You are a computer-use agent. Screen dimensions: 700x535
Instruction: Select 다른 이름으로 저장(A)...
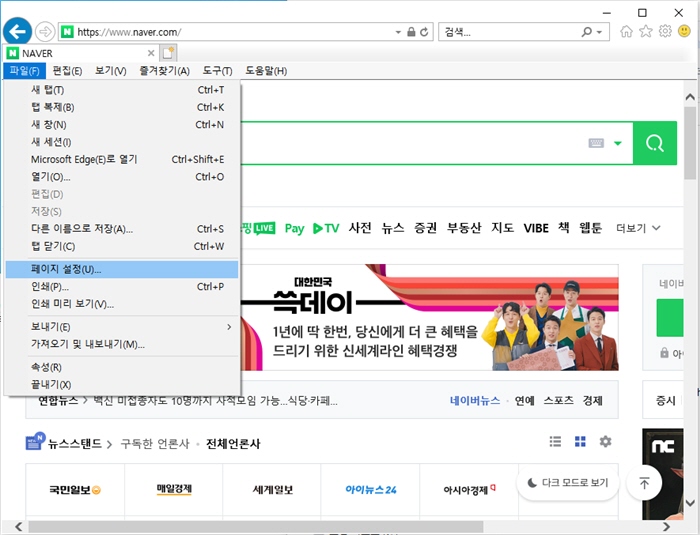(122, 229)
